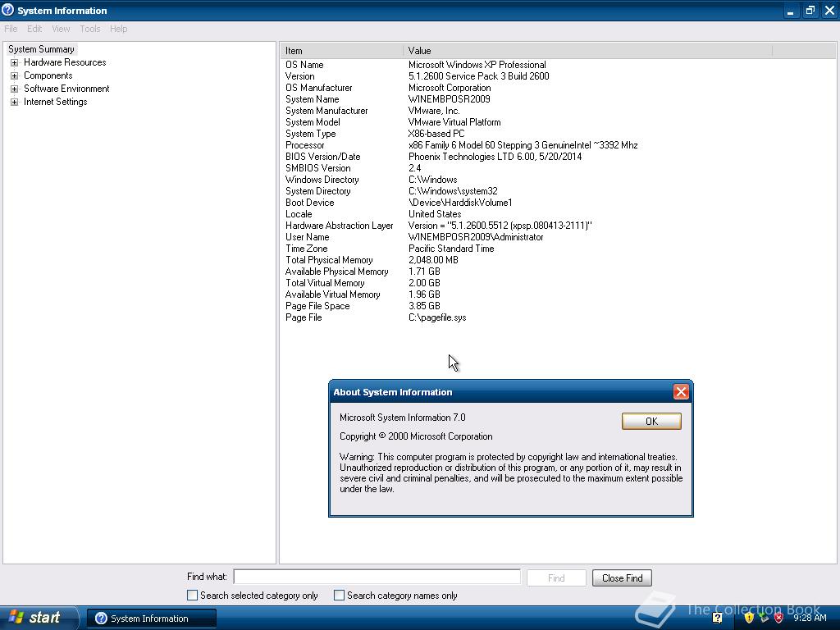Click the language bar help question-mark tray icon
The height and width of the screenshot is (630, 840).
click(x=717, y=619)
